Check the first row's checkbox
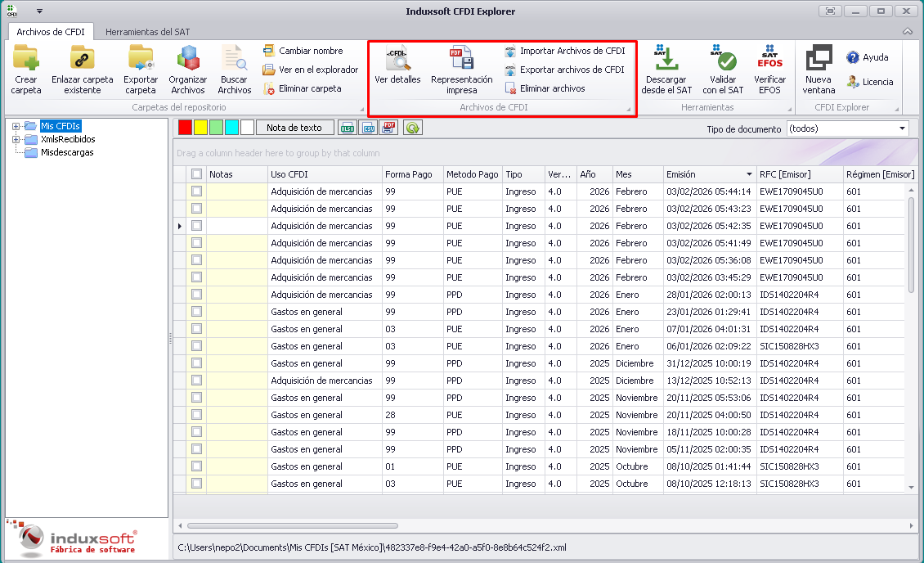 [196, 191]
